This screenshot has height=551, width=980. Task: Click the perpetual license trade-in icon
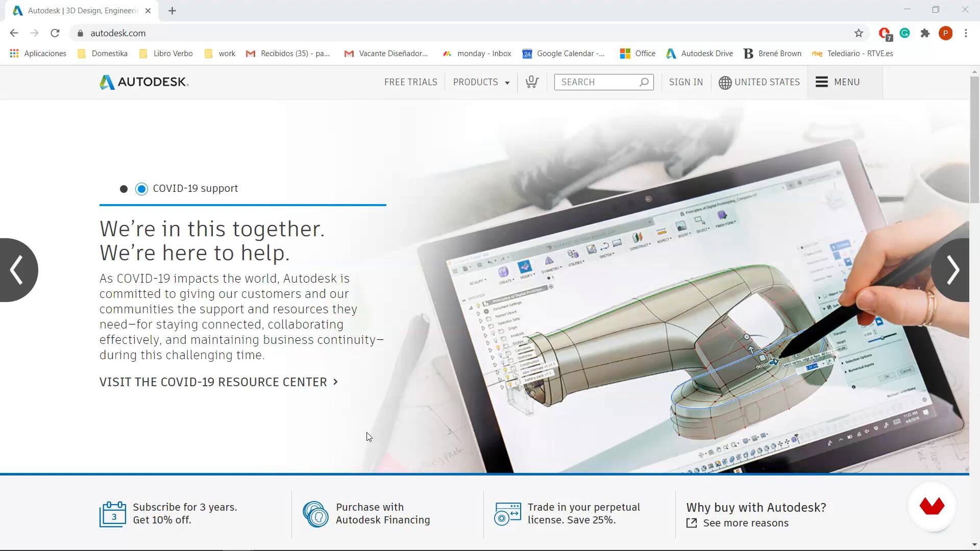pyautogui.click(x=507, y=514)
